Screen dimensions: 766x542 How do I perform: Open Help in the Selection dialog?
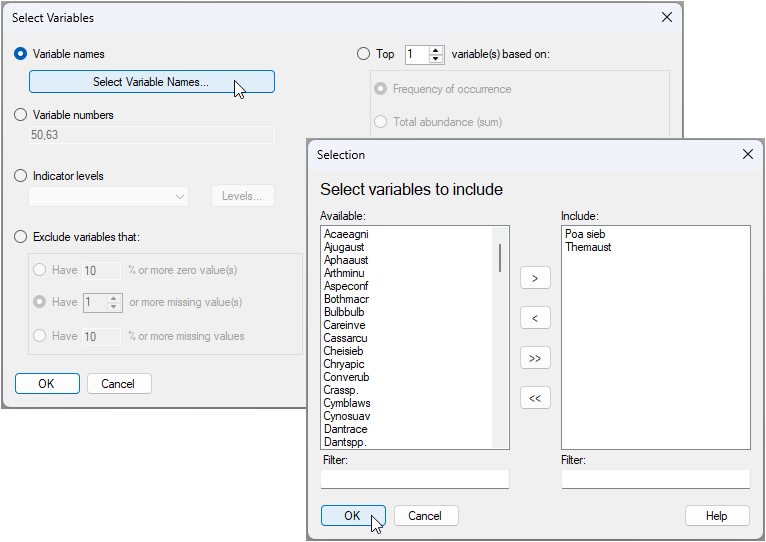tap(717, 516)
